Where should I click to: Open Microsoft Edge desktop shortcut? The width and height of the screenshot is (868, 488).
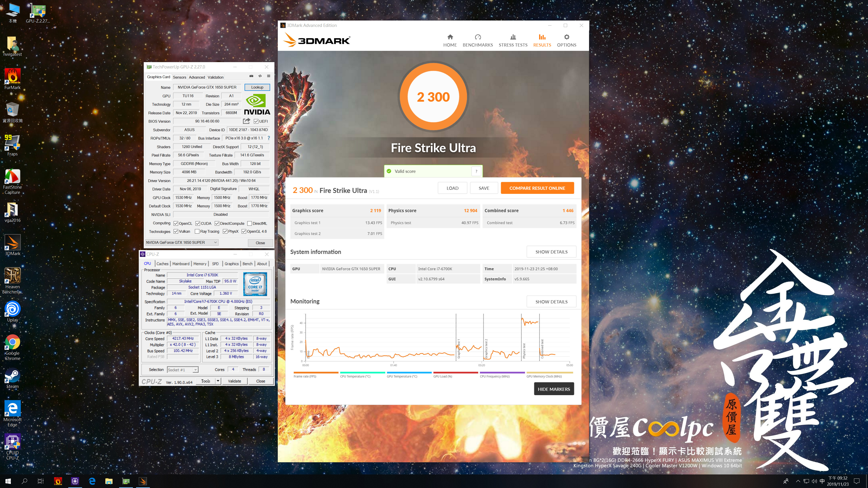point(12,414)
